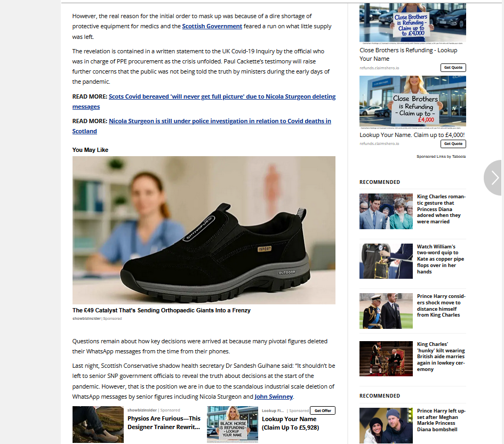The width and height of the screenshot is (504, 444).
Task: Open the Scottish Government link
Action: [x=212, y=26]
